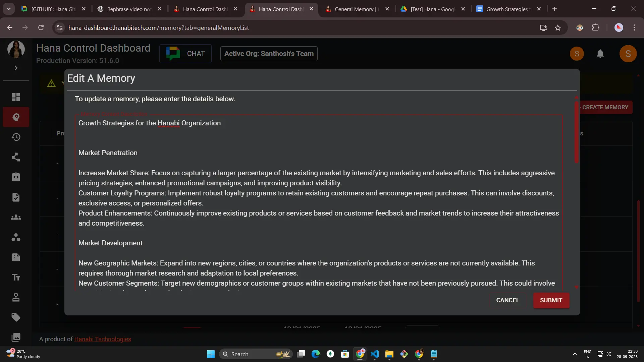
Task: Expand the sidebar with the chevron arrow
Action: (x=16, y=68)
